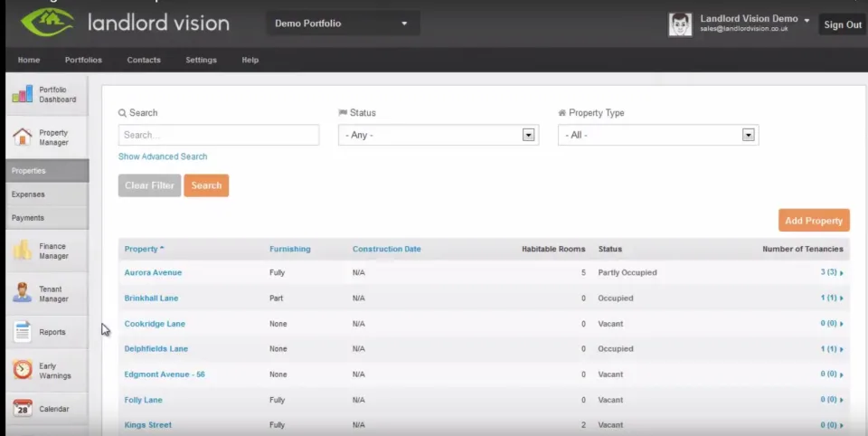
Task: Open the Folly Lane property
Action: coord(144,400)
